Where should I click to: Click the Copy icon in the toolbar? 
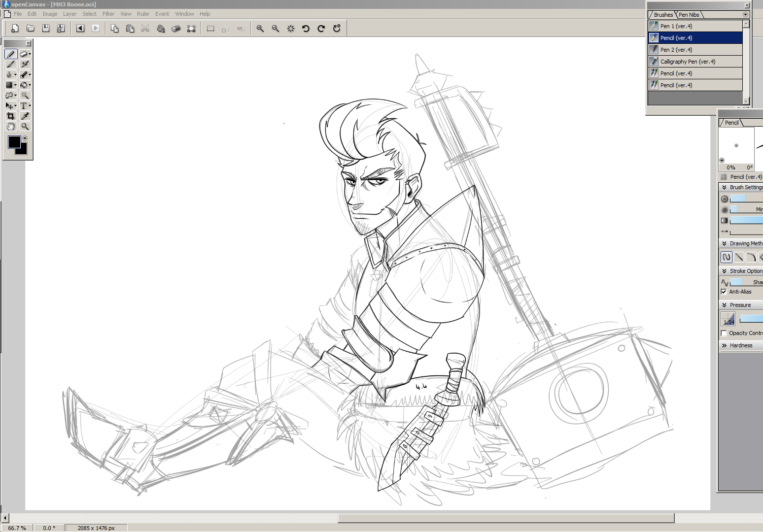pos(115,29)
